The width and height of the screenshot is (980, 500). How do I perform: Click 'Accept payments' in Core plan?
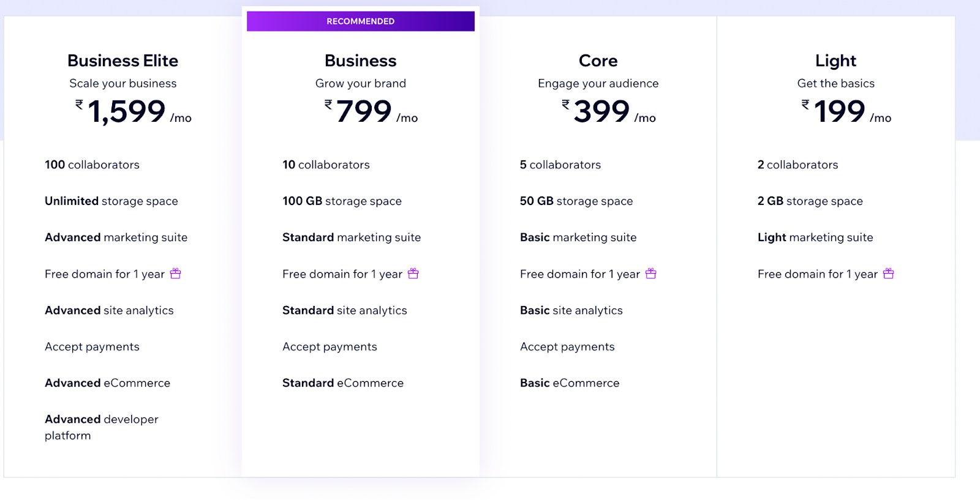tap(567, 347)
